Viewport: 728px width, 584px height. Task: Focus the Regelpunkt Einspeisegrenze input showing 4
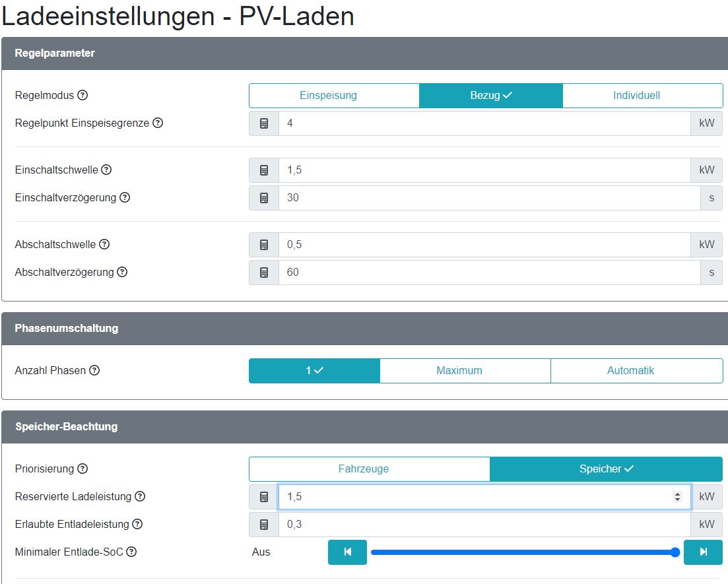[x=484, y=123]
